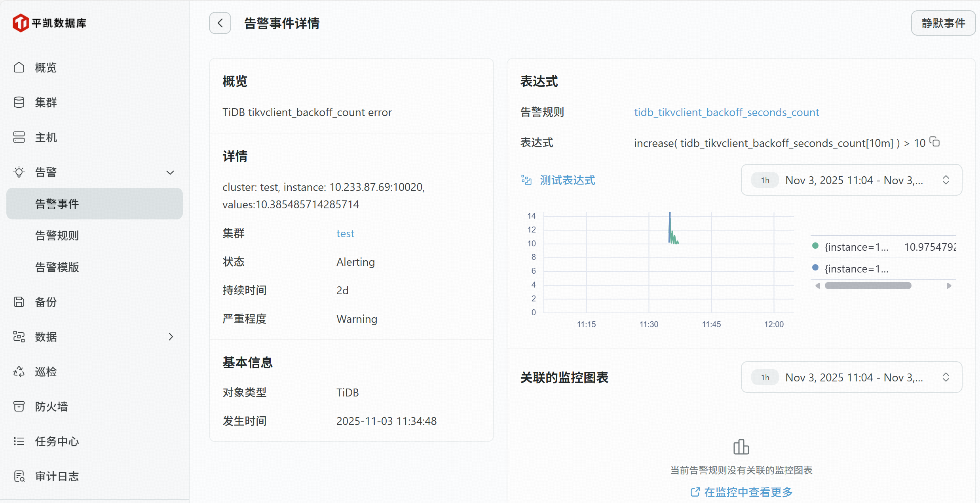
Task: Click the 审计日志 icon
Action: [19, 476]
